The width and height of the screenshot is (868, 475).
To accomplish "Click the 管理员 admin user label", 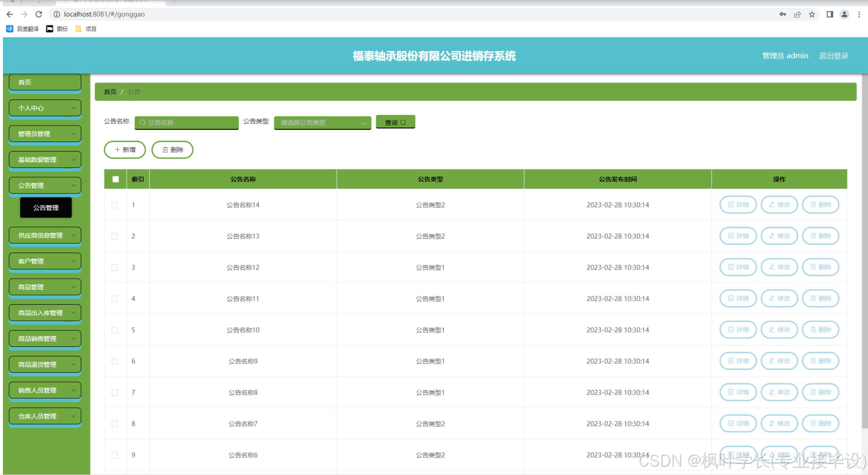I will 785,56.
